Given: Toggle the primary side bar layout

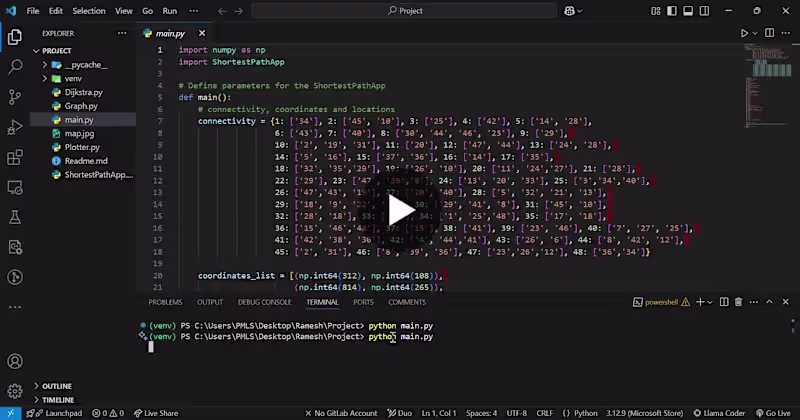Looking at the screenshot, I should point(671,11).
